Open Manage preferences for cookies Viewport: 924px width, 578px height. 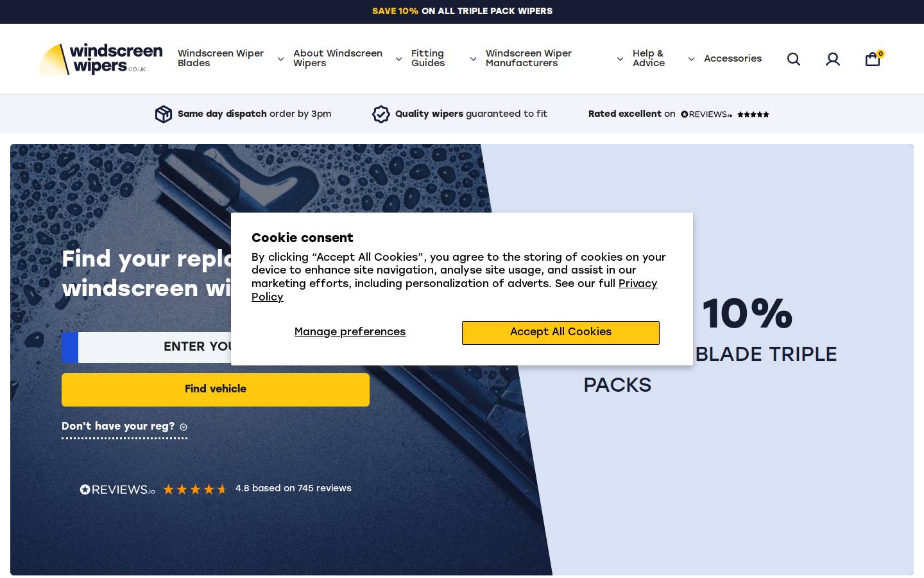tap(350, 332)
